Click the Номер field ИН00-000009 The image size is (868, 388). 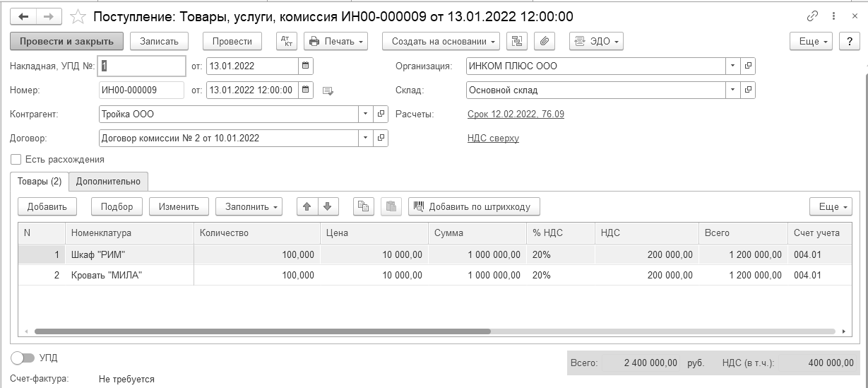click(x=142, y=90)
